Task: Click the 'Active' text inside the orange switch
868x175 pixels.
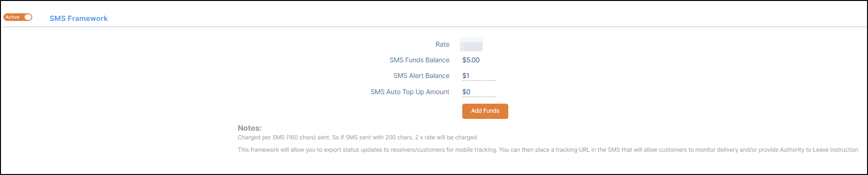Action: coord(13,17)
